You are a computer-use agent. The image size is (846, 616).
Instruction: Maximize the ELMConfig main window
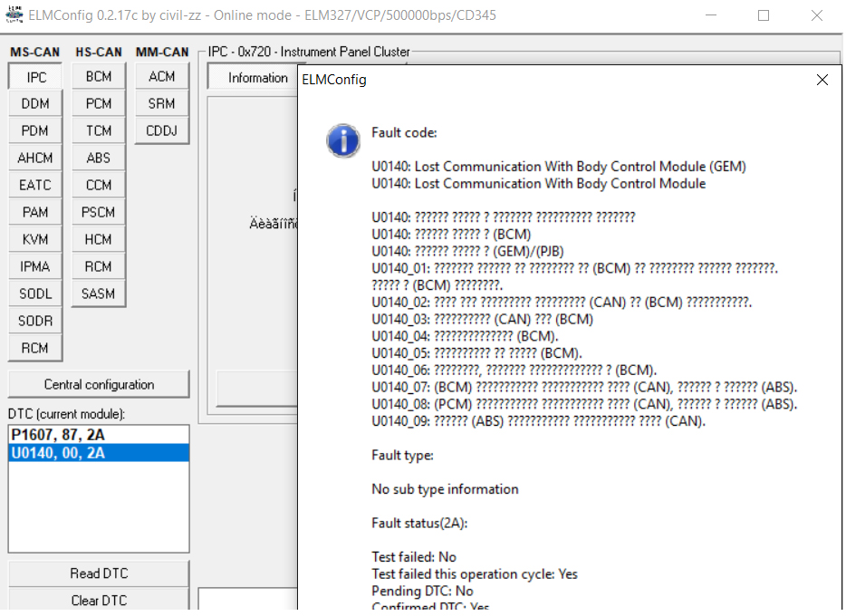click(x=763, y=15)
